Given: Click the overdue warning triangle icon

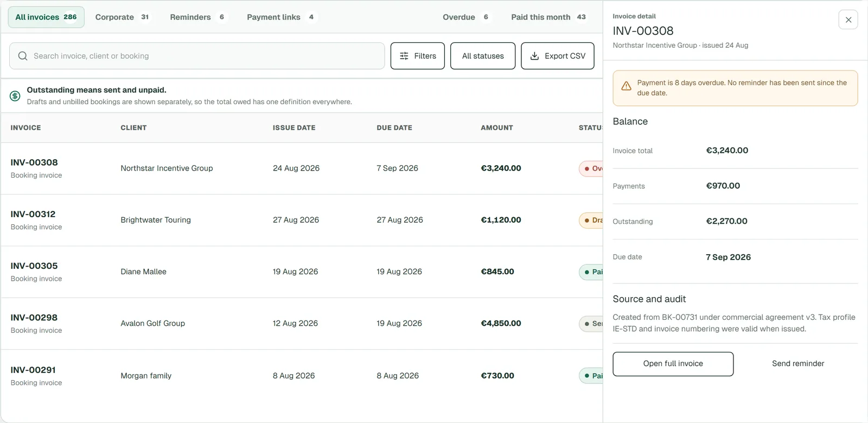Looking at the screenshot, I should pyautogui.click(x=626, y=86).
